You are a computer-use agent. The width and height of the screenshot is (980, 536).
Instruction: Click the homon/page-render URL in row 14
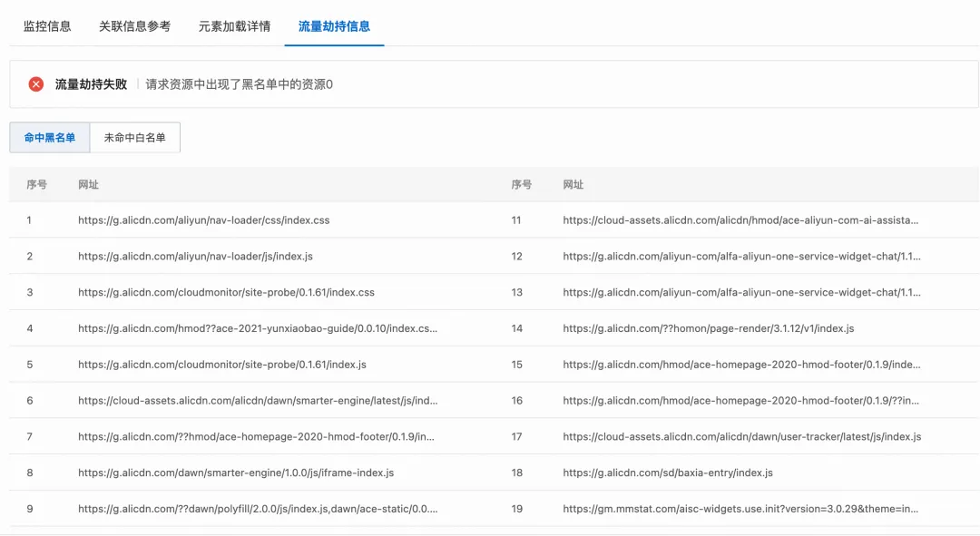(x=709, y=328)
